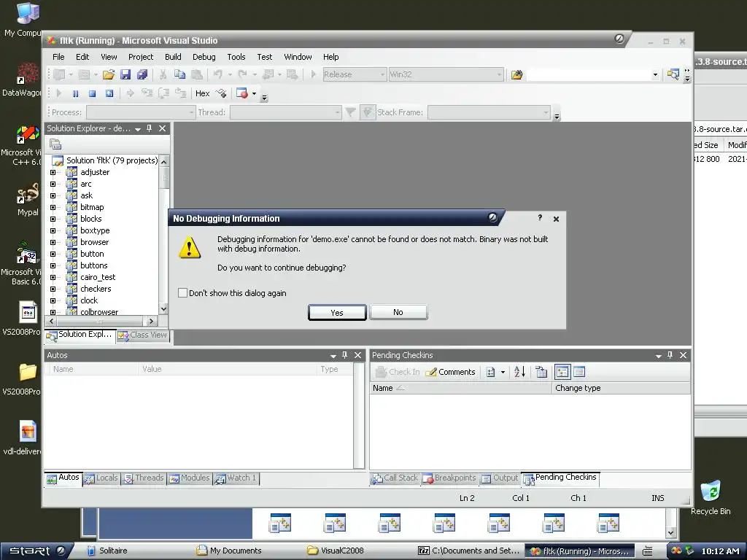Open VisualC2008 taskbar item
747x560 pixels.
click(336, 551)
